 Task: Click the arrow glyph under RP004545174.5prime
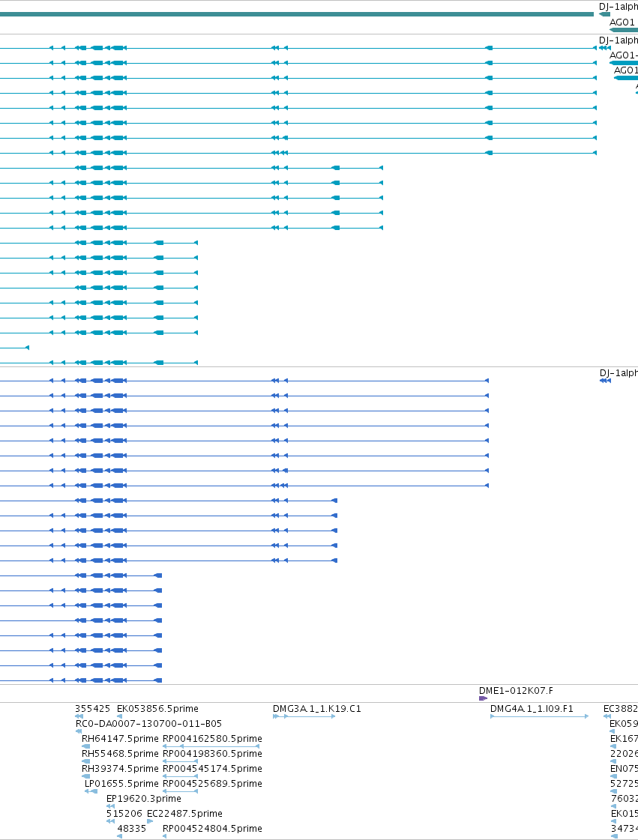click(180, 776)
